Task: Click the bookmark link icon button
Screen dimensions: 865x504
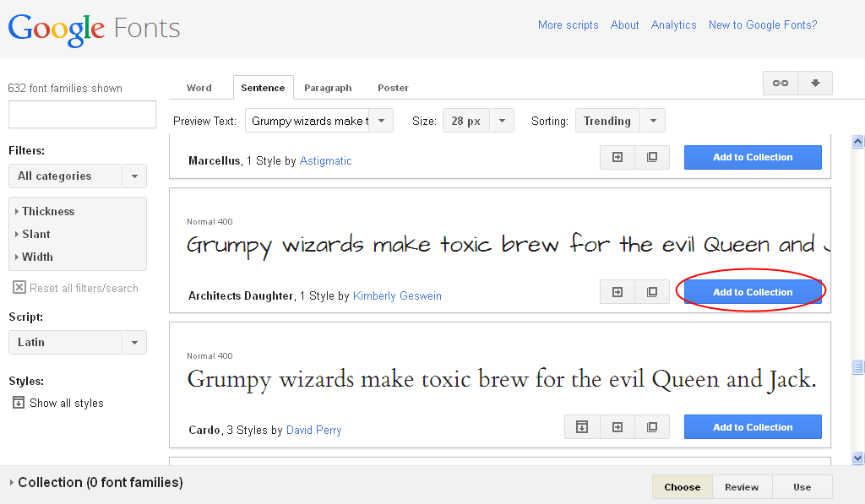Action: click(x=781, y=83)
